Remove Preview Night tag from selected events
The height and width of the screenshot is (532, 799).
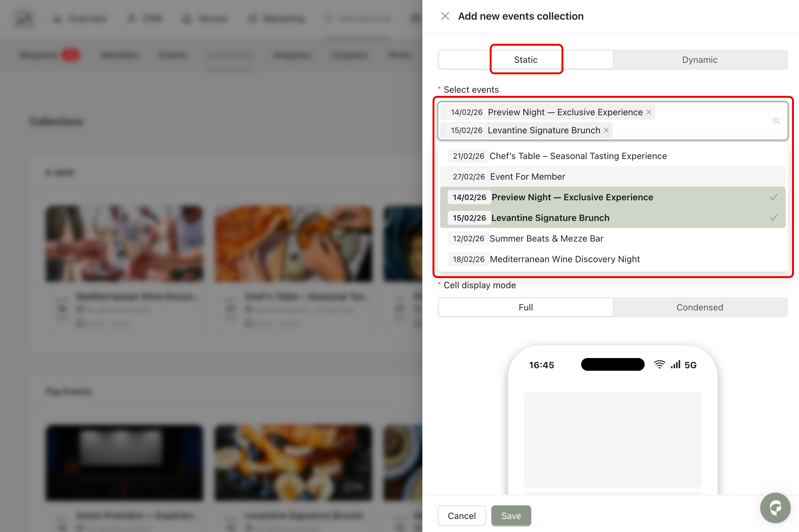(649, 112)
